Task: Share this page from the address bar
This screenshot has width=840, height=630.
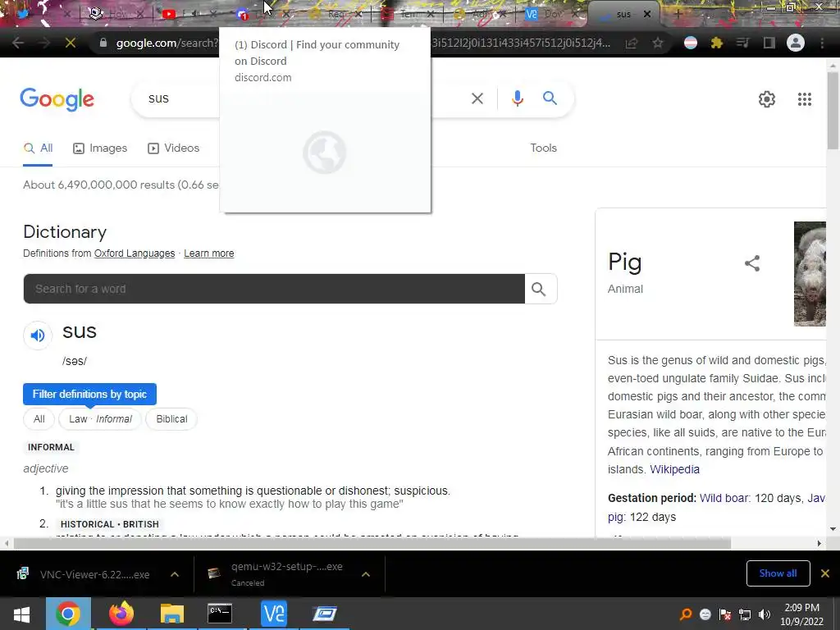Action: pyautogui.click(x=632, y=43)
